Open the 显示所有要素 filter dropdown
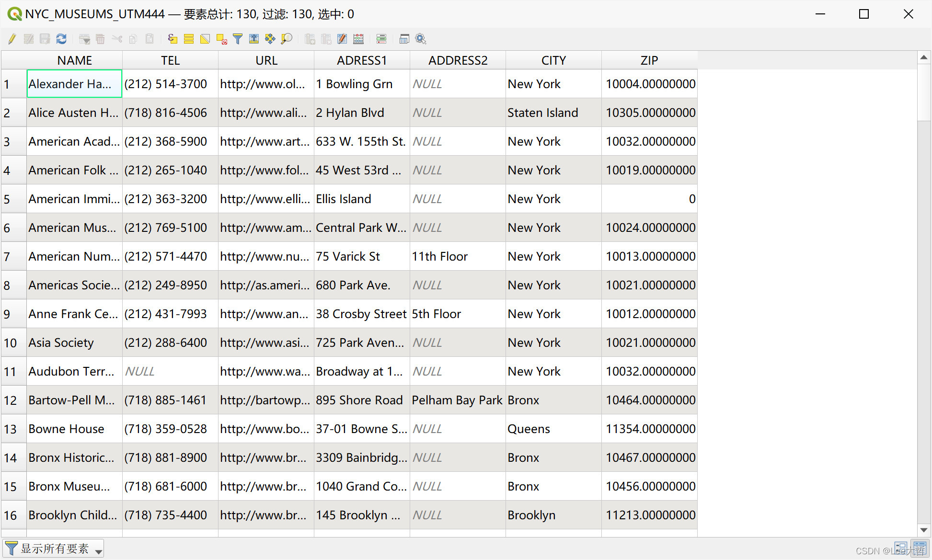932x560 pixels. click(x=54, y=549)
